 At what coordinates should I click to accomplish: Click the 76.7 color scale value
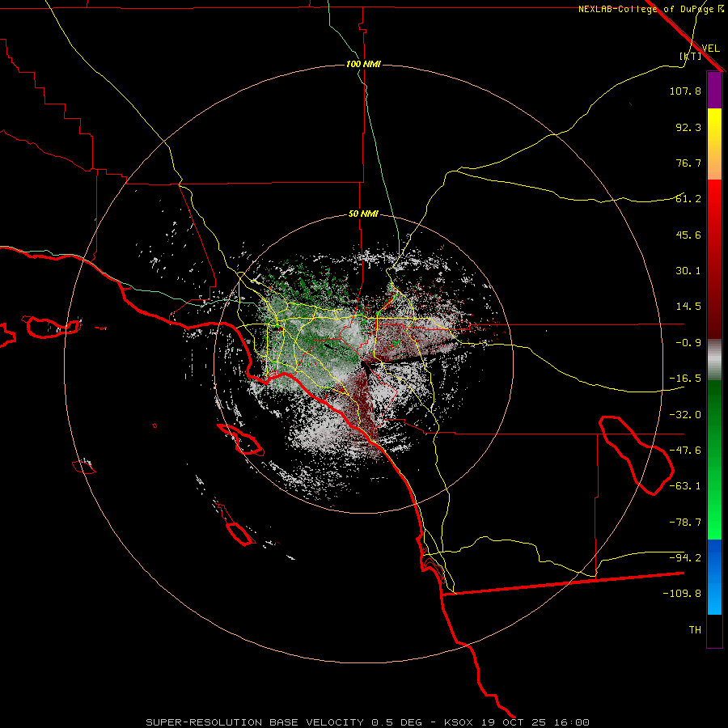688,163
